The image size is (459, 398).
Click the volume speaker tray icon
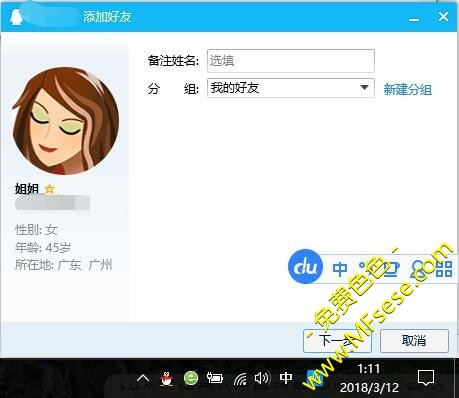coord(262,378)
